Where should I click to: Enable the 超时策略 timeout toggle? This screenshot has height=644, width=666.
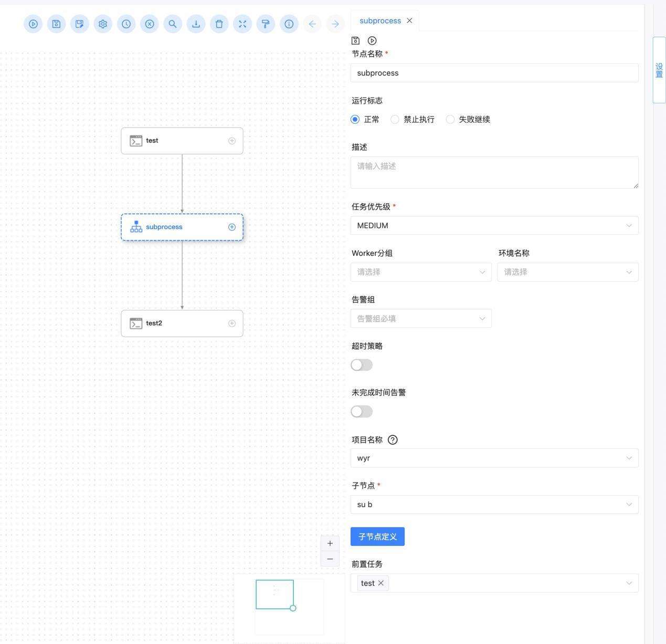pyautogui.click(x=361, y=364)
